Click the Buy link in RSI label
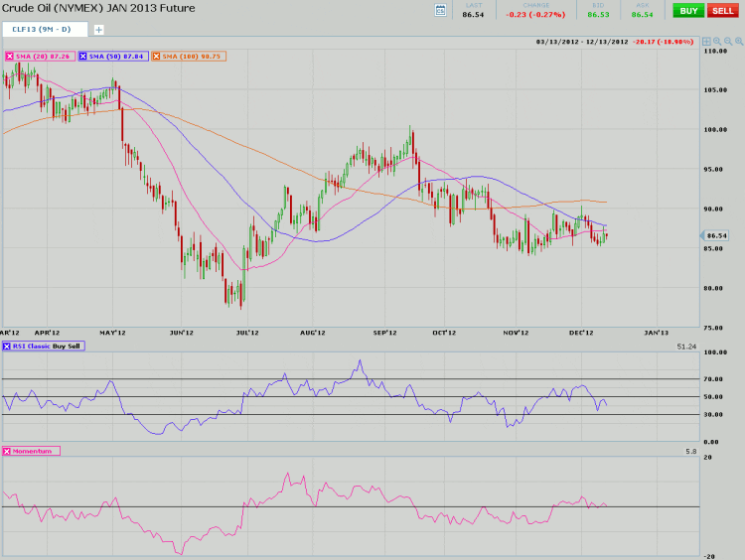The image size is (745, 560). point(62,346)
